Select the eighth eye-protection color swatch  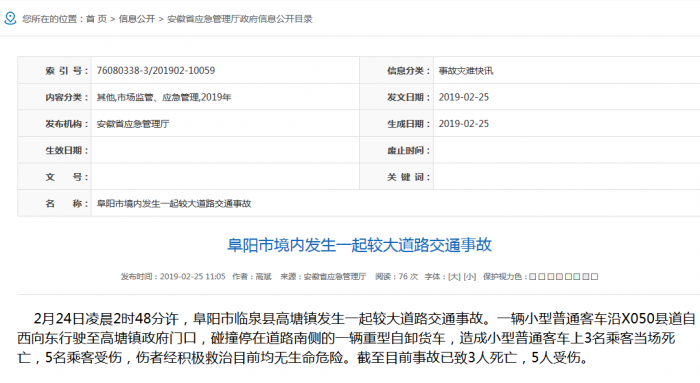coord(594,277)
